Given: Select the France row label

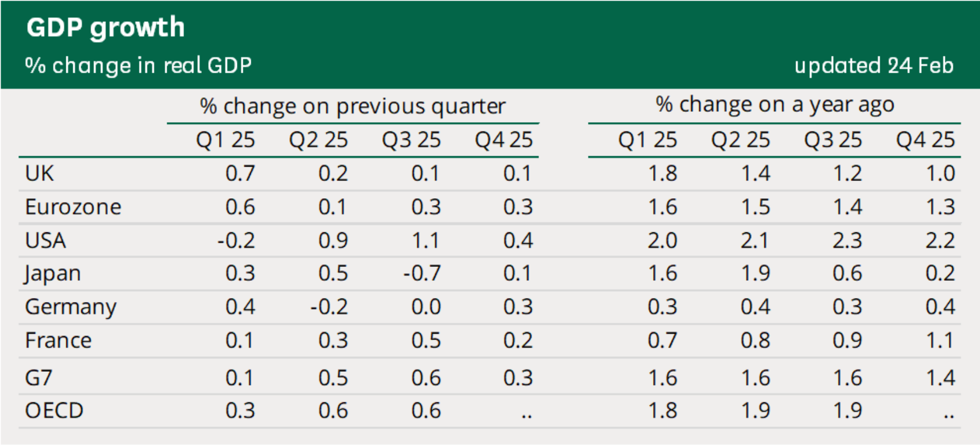Looking at the screenshot, I should coord(58,341).
